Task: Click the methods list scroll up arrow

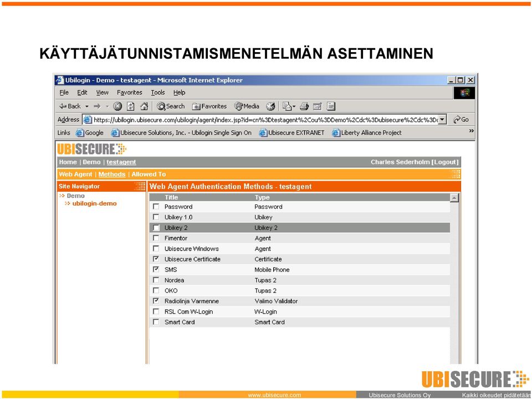Action: (454, 197)
